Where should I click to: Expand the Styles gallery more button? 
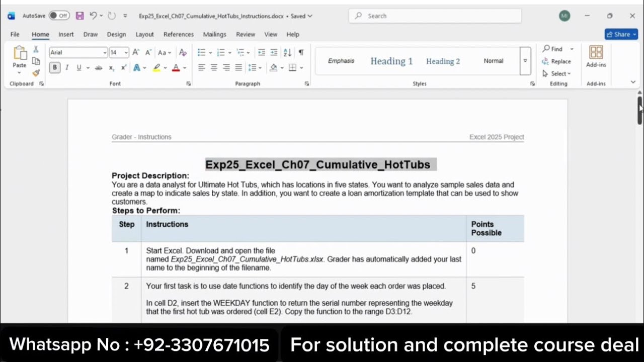coord(525,60)
